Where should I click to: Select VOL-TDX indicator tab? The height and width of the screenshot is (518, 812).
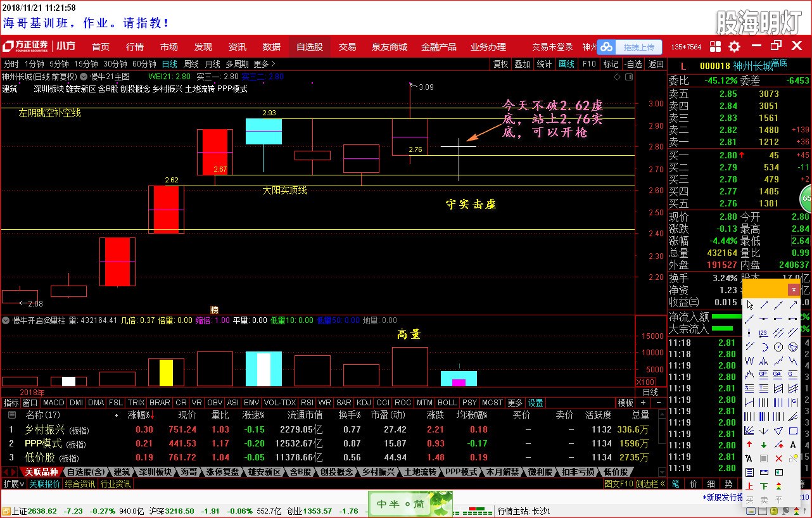click(280, 403)
